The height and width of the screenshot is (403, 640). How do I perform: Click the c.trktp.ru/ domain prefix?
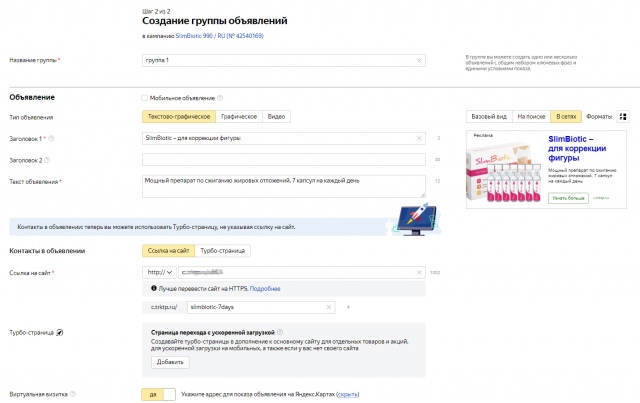click(164, 307)
